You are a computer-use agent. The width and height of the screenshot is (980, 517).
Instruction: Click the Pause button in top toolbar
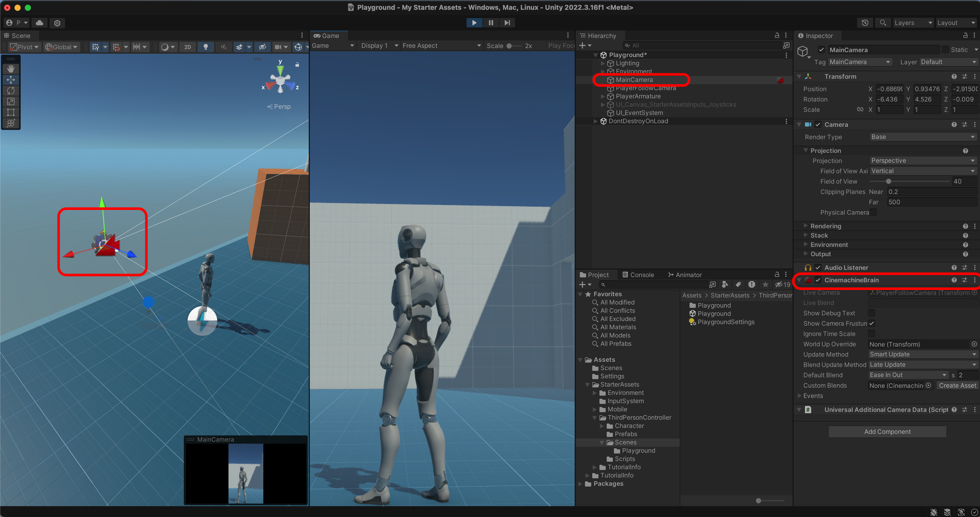(x=491, y=23)
